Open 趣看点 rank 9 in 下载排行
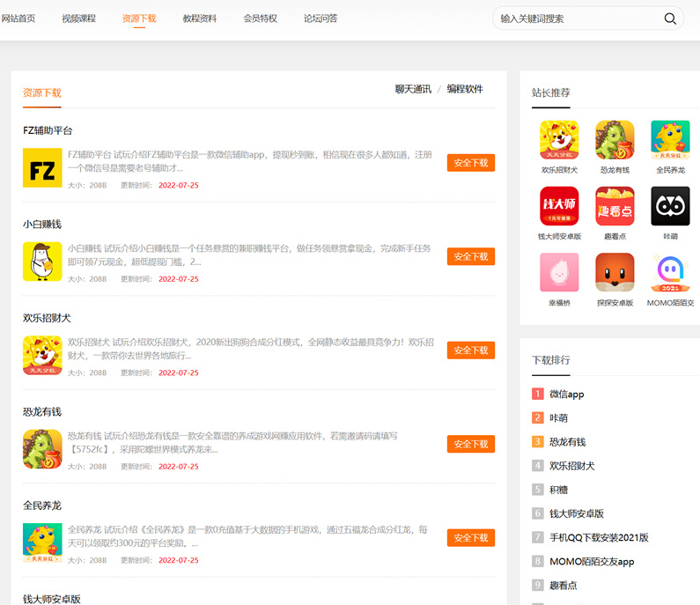 pyautogui.click(x=563, y=586)
